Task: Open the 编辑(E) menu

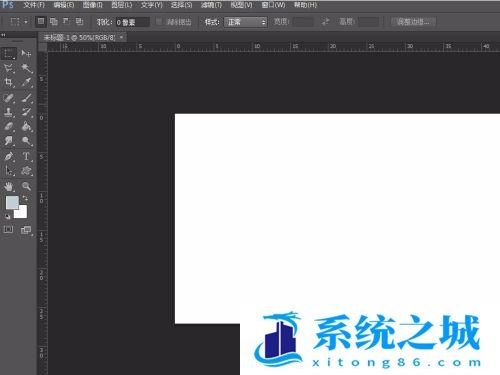Action: coord(64,5)
